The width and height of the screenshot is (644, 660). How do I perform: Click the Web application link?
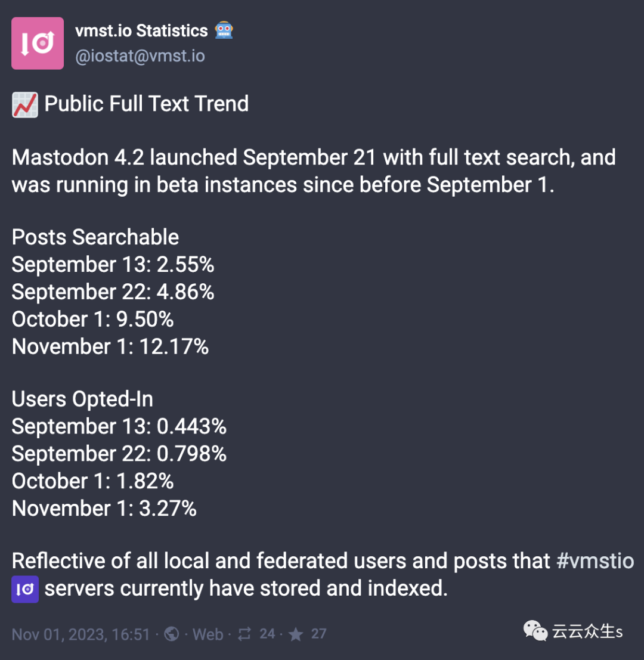click(x=208, y=634)
